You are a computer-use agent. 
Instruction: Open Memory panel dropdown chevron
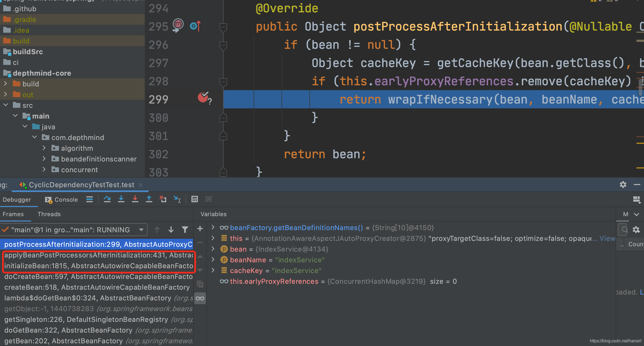tap(636, 214)
